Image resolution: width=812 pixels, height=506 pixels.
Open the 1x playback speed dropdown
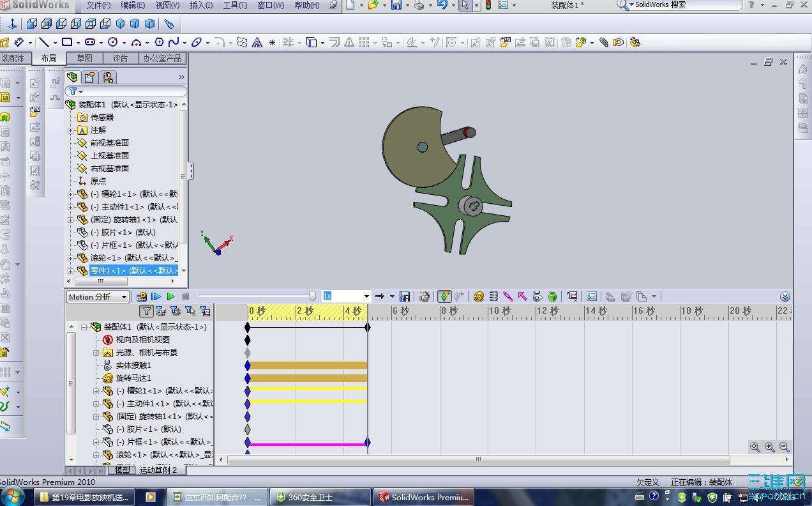pos(366,296)
